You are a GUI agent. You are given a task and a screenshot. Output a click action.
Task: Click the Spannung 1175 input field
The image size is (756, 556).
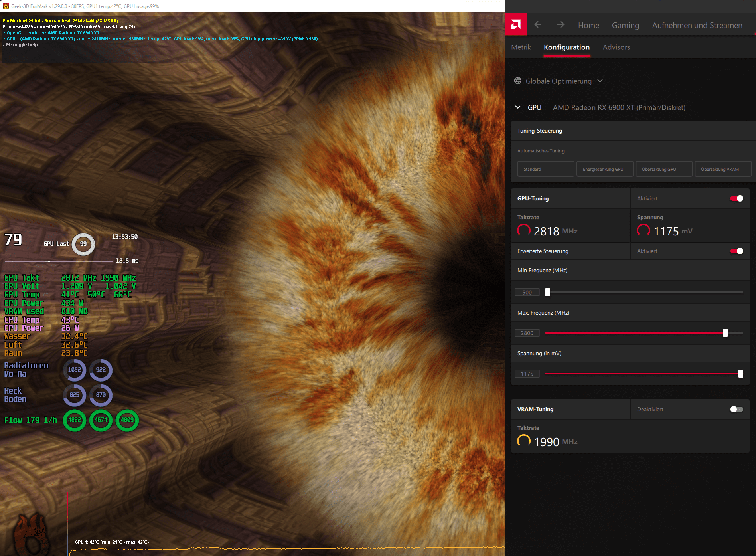[x=527, y=374]
